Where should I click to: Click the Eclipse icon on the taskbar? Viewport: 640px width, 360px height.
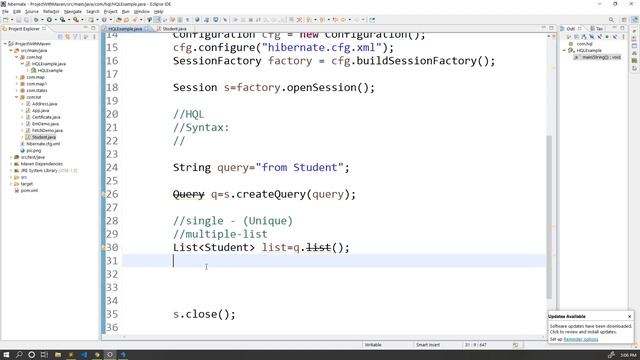point(110,355)
